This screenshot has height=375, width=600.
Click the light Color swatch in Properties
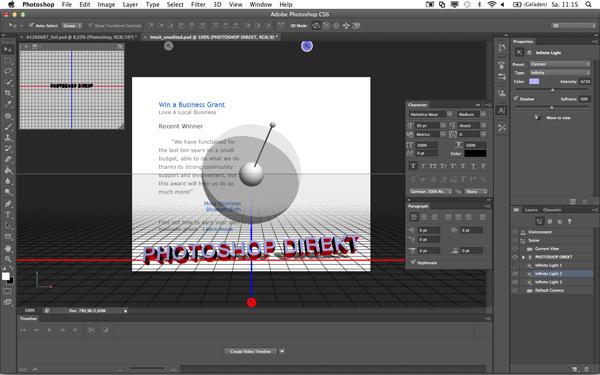coord(534,81)
